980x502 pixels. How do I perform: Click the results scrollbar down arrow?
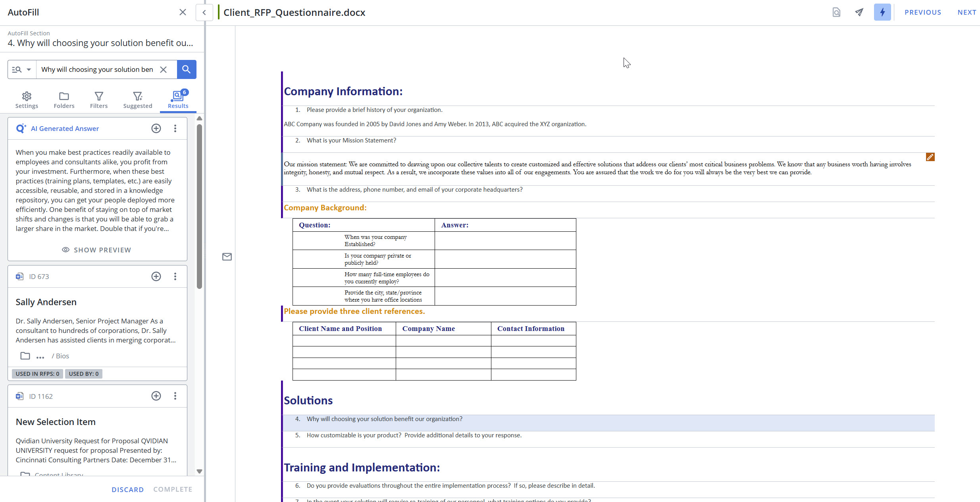[x=200, y=471]
